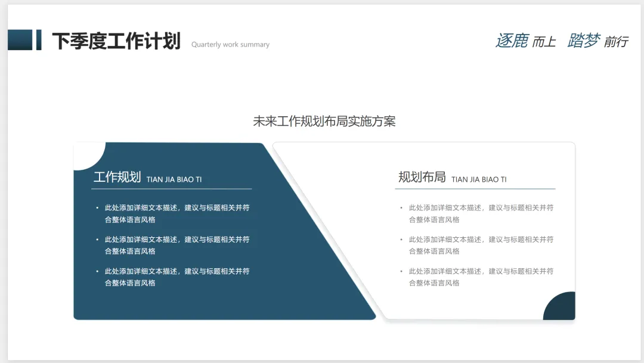Click 'TIAN JIA BIAO TI' beside 工作规划

click(174, 179)
